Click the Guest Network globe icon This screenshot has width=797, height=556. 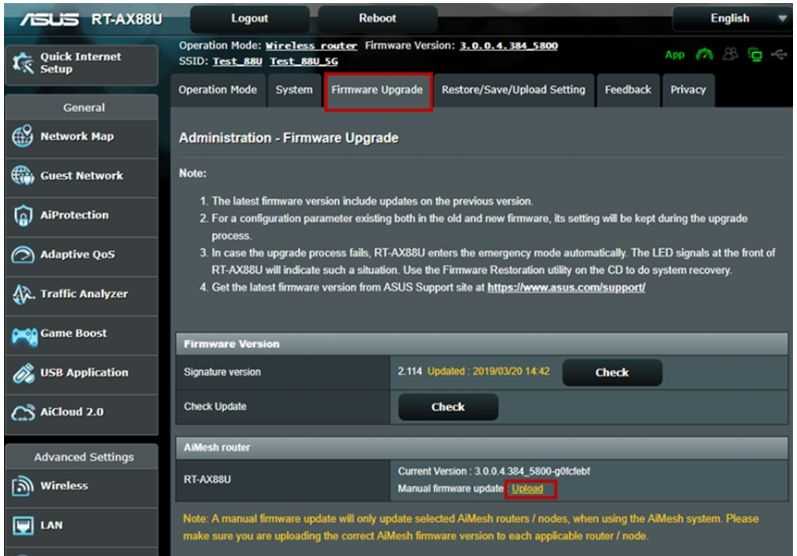[x=23, y=175]
